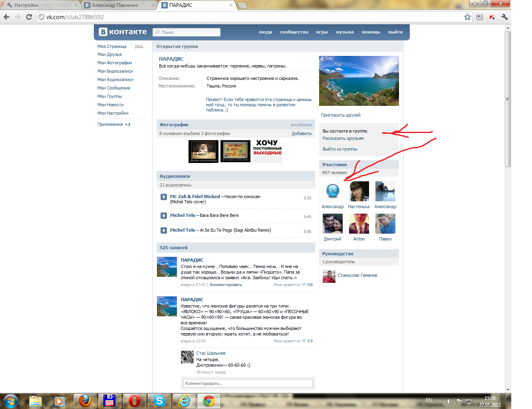
Task: Click Добавить in the photos section
Action: 302,133
